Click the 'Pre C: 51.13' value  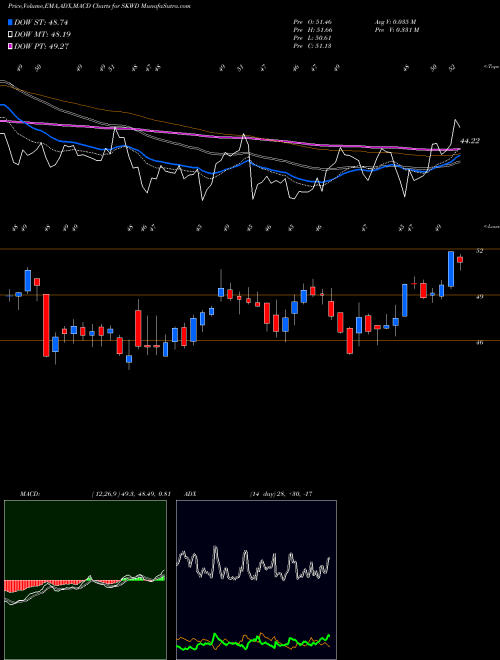[x=313, y=45]
